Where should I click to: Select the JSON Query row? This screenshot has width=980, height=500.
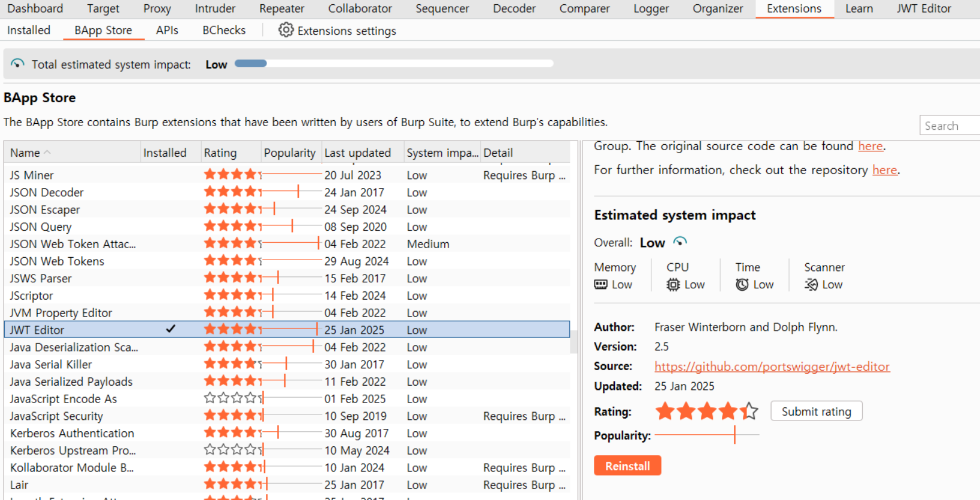(287, 227)
